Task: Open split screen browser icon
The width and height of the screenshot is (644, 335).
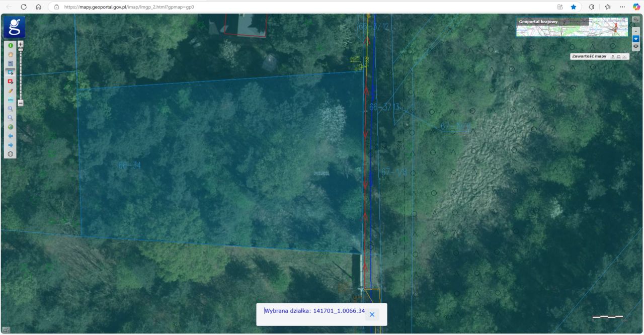Action: coord(560,7)
